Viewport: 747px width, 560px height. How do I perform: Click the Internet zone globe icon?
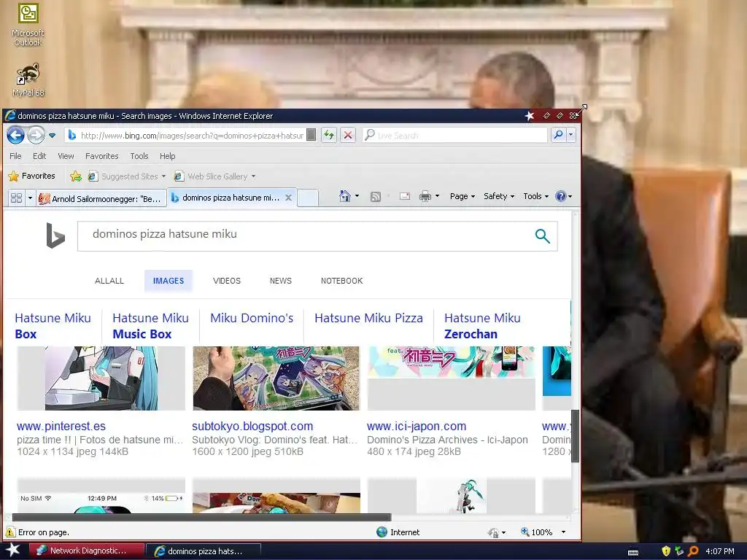[382, 532]
